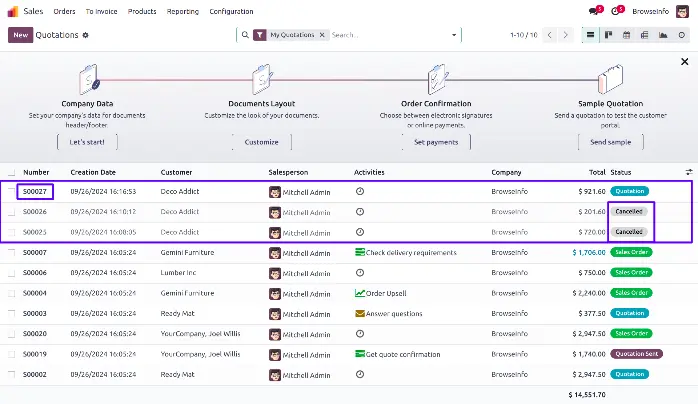Open the Reporting menu
The height and width of the screenshot is (404, 698).
[182, 11]
